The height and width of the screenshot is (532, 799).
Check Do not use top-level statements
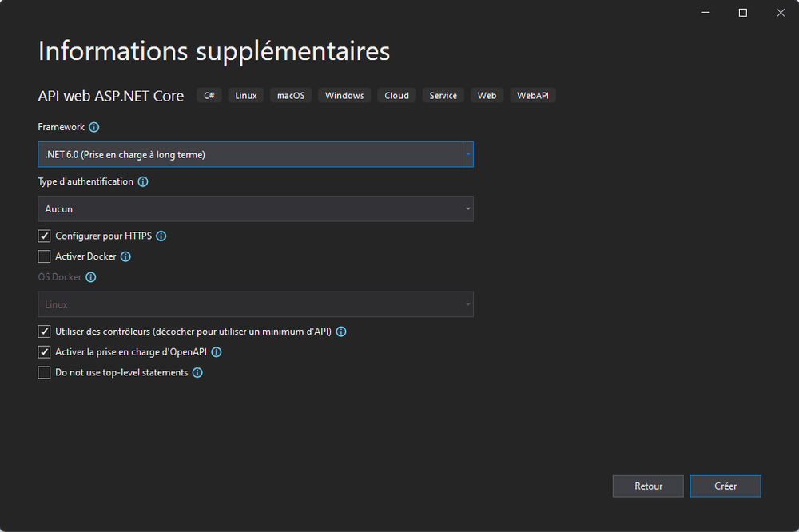tap(44, 372)
